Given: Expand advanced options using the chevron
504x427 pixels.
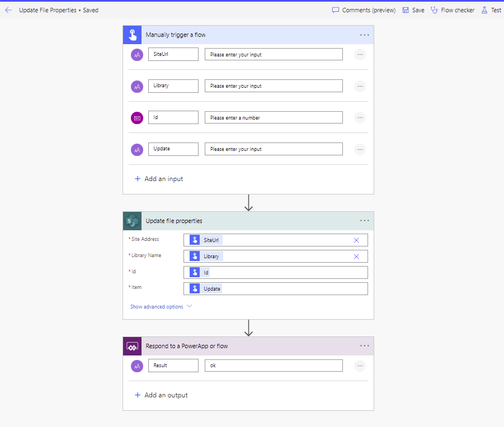Looking at the screenshot, I should click(189, 306).
